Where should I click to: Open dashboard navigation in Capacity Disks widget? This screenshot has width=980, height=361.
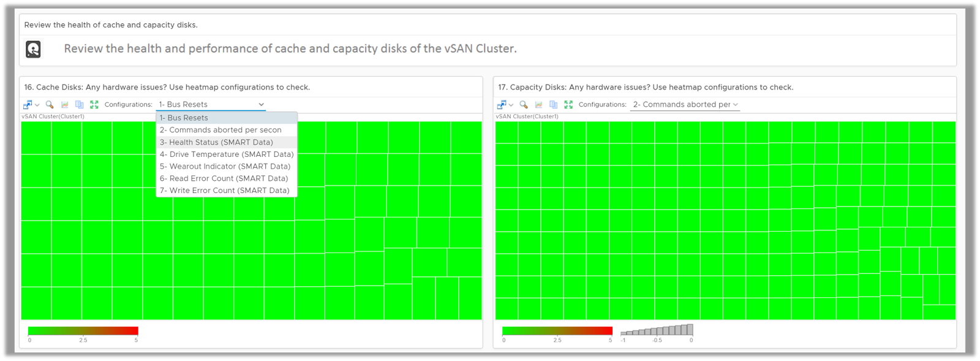point(502,105)
